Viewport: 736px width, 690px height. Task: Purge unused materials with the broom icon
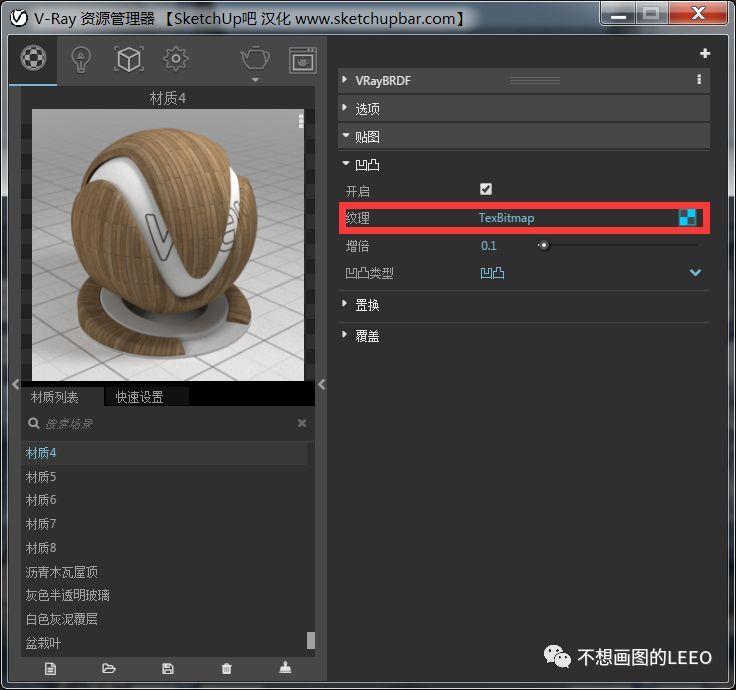click(285, 667)
